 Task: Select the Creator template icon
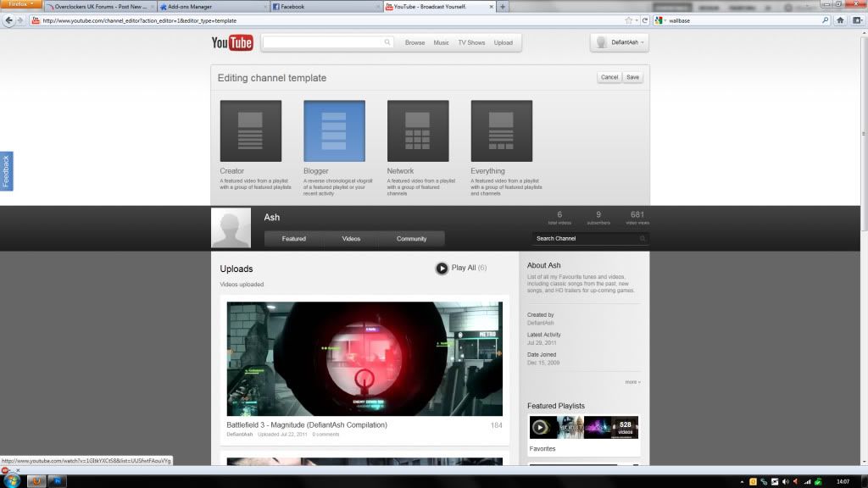(250, 131)
